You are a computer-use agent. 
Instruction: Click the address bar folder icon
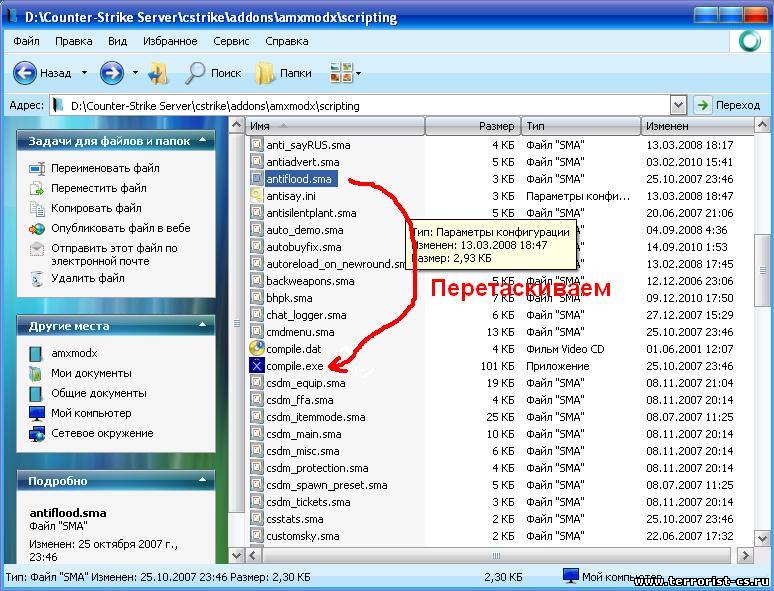pyautogui.click(x=59, y=105)
